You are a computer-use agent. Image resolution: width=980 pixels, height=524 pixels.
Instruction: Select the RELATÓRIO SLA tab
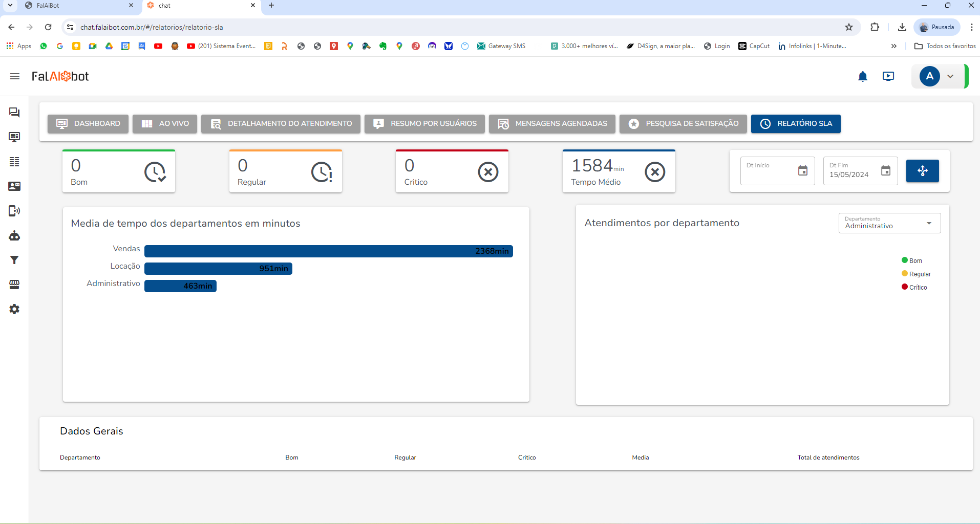coord(796,123)
